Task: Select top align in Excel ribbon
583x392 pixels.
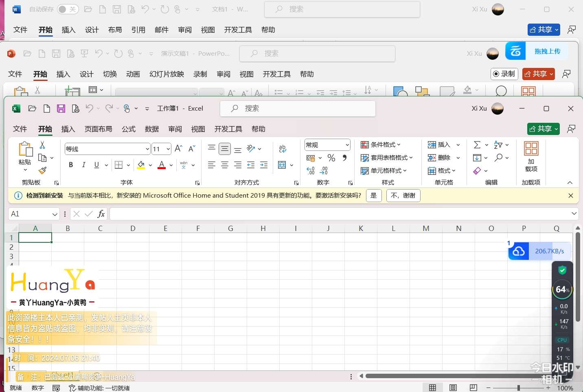Action: pos(212,148)
